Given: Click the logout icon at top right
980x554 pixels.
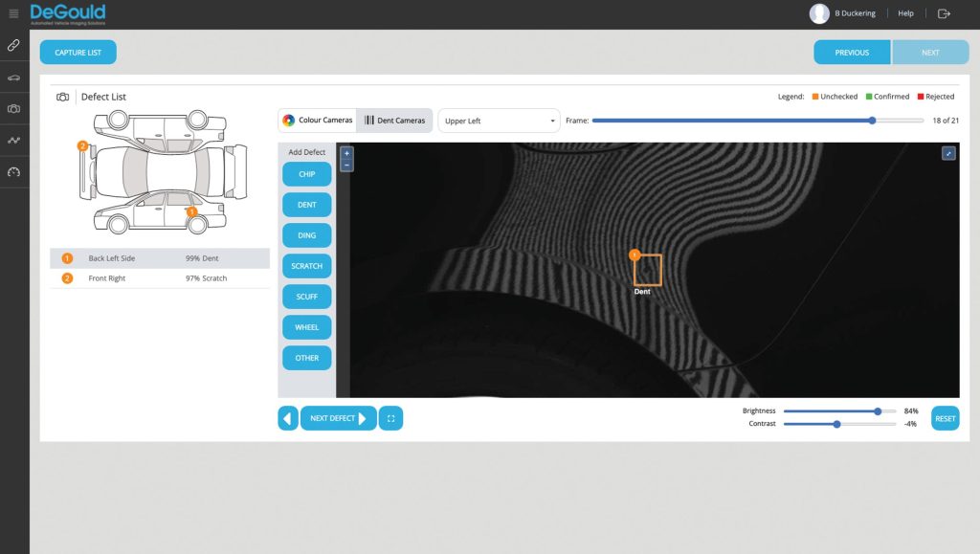Looking at the screenshot, I should (x=945, y=12).
